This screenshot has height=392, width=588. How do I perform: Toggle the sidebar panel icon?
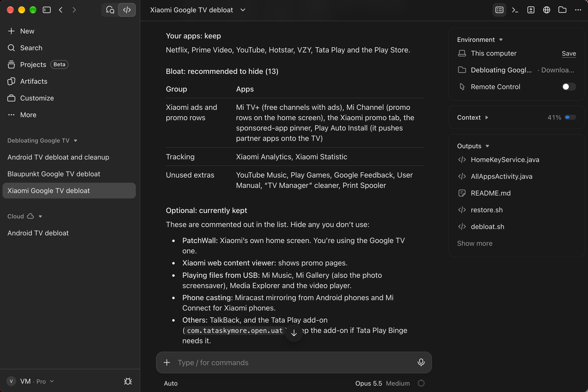pos(47,10)
